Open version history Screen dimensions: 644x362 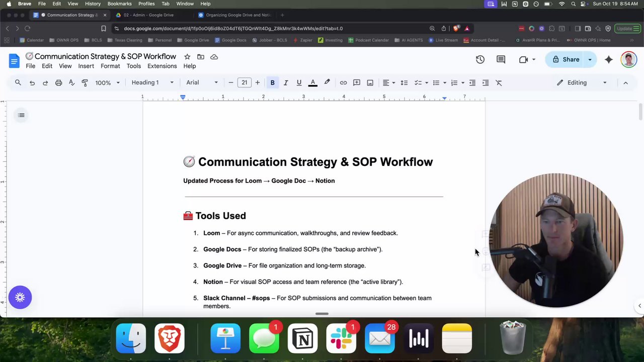480,59
